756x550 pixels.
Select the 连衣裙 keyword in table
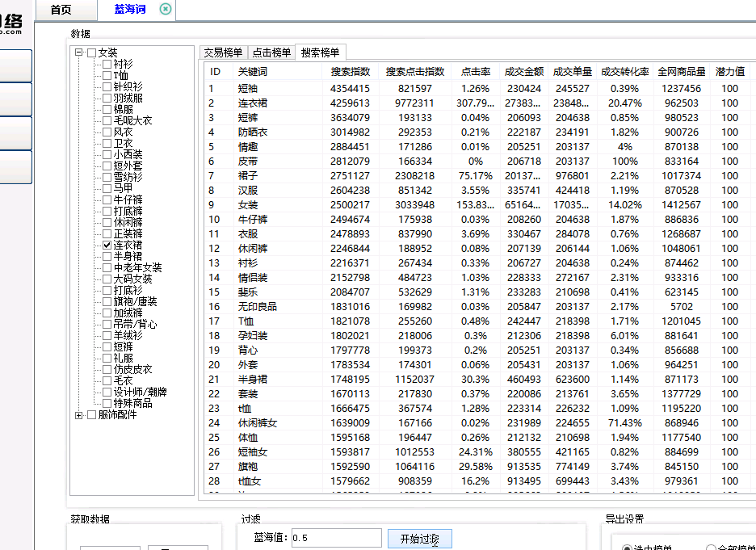tap(253, 103)
